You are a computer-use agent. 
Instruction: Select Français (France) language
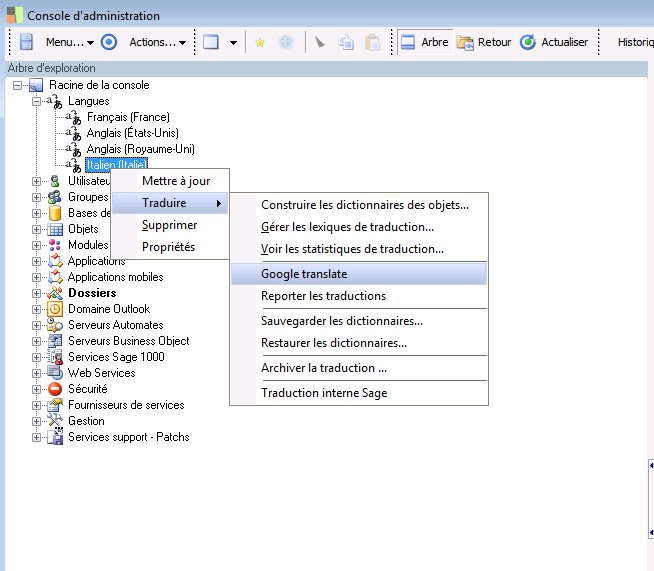pyautogui.click(x=128, y=117)
